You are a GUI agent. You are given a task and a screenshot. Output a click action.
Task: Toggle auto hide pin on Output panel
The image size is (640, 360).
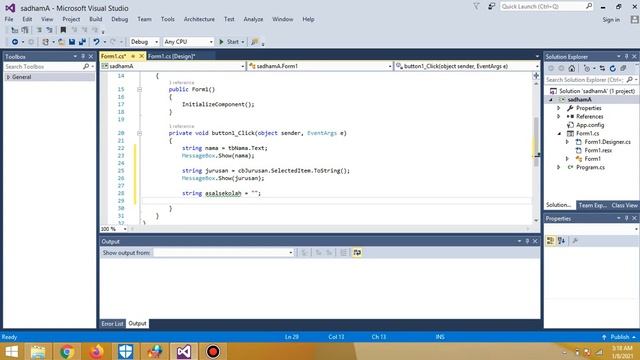pos(527,241)
